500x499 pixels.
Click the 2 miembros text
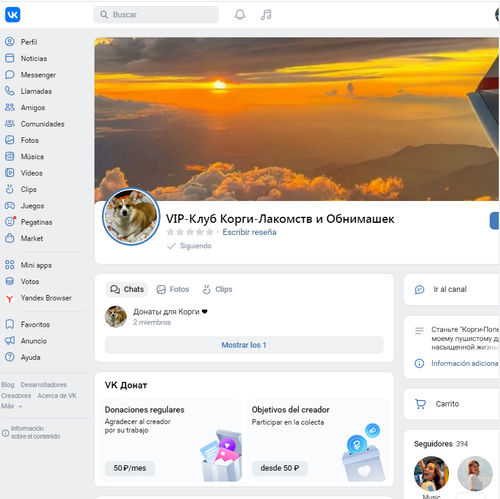(x=152, y=322)
